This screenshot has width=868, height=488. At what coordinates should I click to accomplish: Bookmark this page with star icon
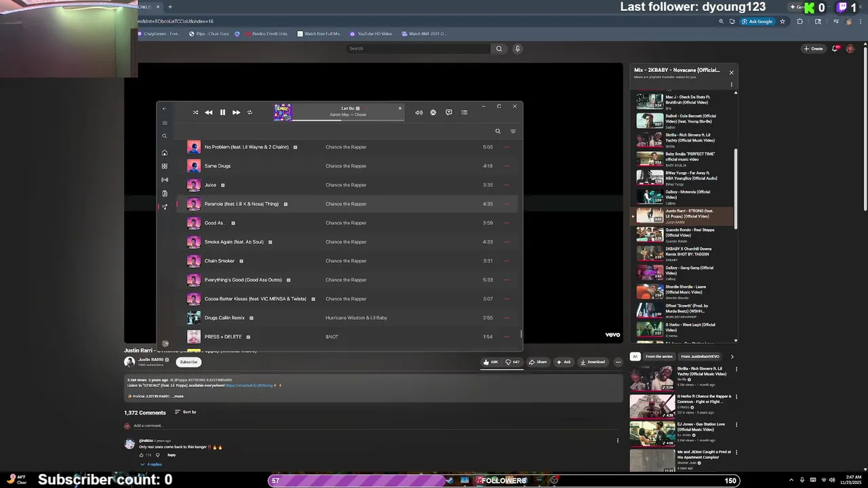pos(783,22)
